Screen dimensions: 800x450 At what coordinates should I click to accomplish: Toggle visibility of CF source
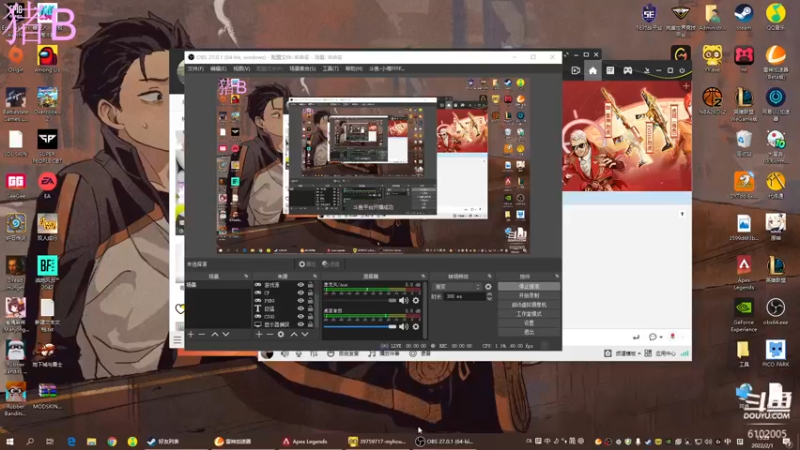coord(301,293)
